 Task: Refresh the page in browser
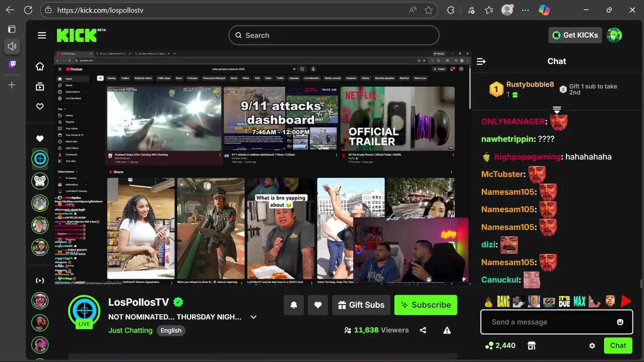pyautogui.click(x=28, y=10)
